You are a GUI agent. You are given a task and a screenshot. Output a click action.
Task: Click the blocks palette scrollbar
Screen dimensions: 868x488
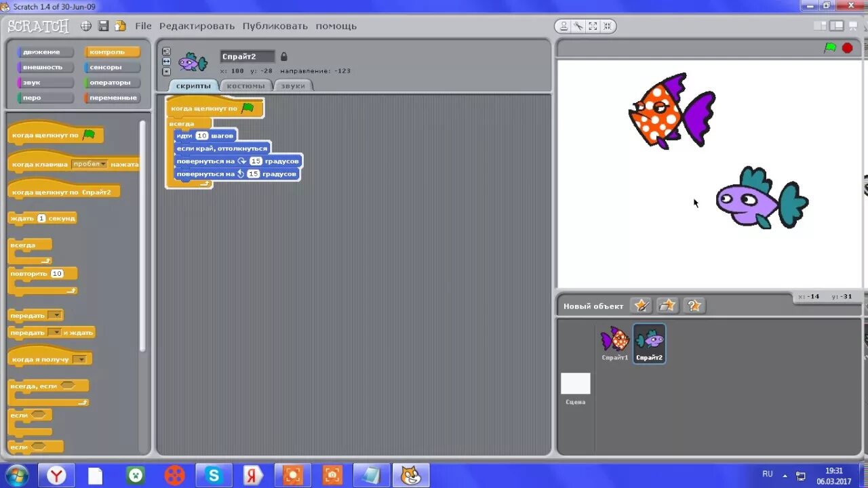point(142,235)
